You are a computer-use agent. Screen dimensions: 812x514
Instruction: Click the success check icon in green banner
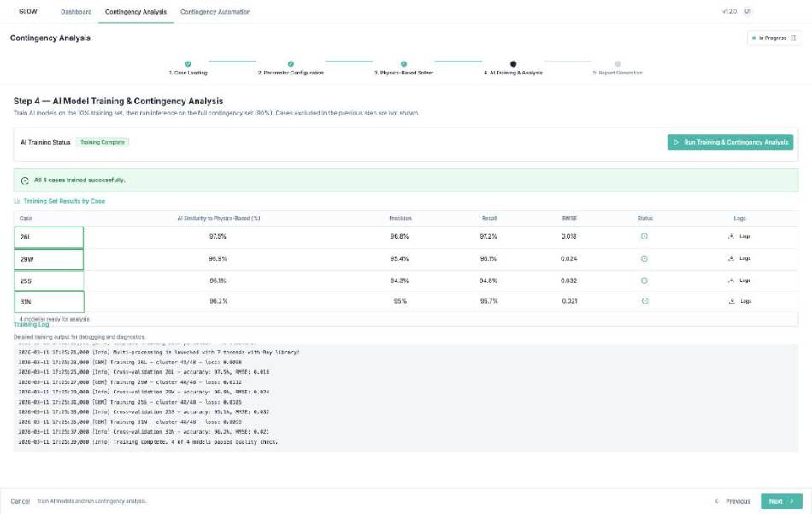pyautogui.click(x=25, y=180)
